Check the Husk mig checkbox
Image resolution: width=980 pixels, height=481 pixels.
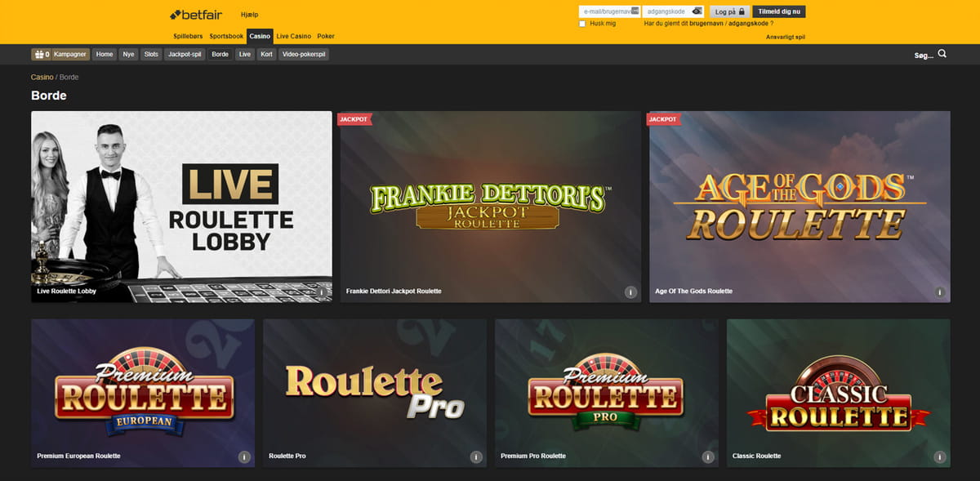(582, 24)
